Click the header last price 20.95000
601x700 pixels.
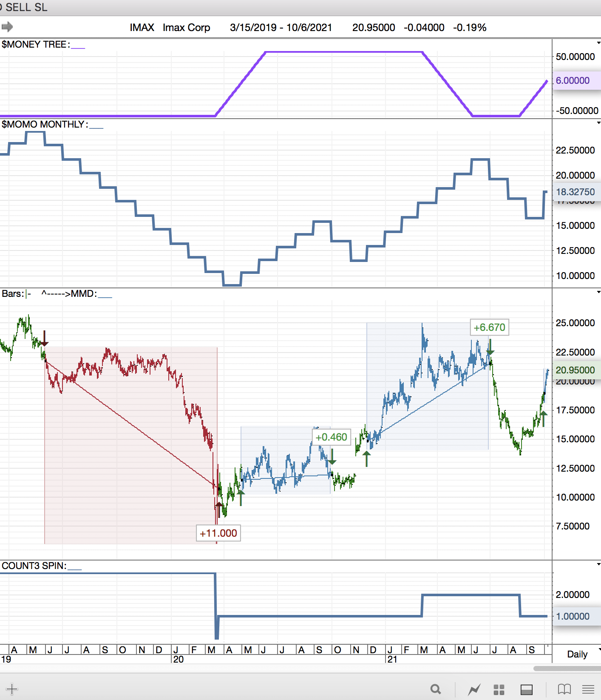click(x=374, y=27)
